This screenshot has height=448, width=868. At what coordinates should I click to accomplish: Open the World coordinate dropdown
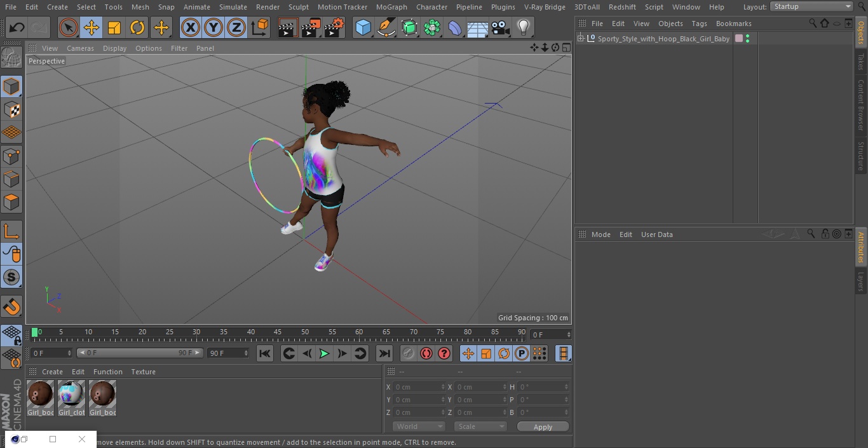pyautogui.click(x=419, y=426)
